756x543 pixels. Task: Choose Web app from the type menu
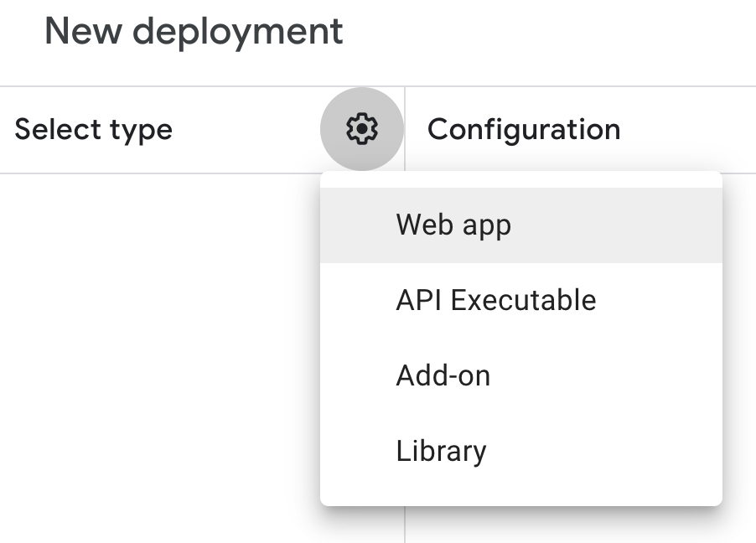[x=521, y=225]
